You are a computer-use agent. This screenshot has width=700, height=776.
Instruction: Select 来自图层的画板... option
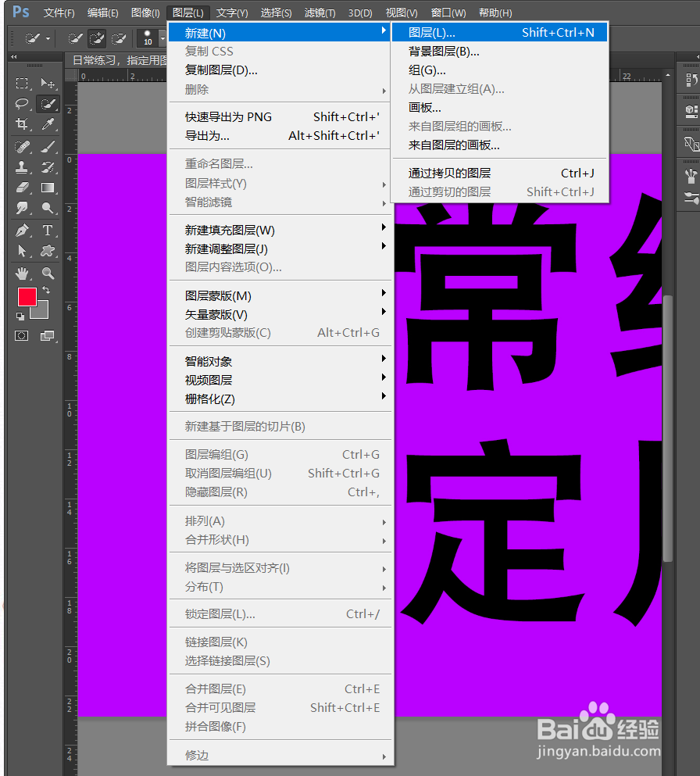click(x=500, y=145)
